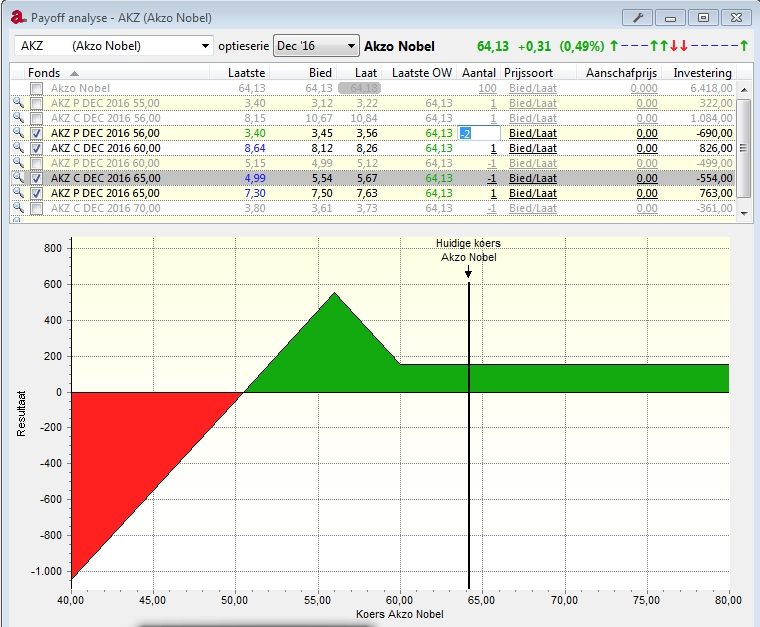Click the Investering column header

702,73
